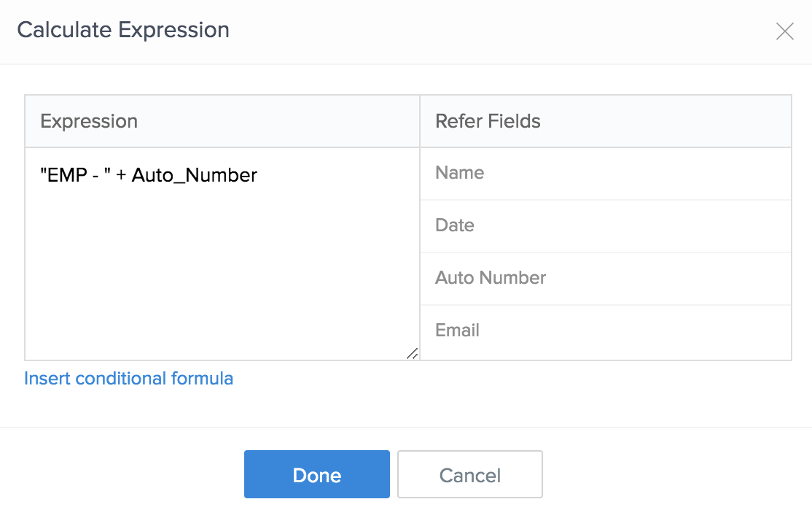Click the expression box resize handle
The width and height of the screenshot is (812, 518).
click(412, 353)
